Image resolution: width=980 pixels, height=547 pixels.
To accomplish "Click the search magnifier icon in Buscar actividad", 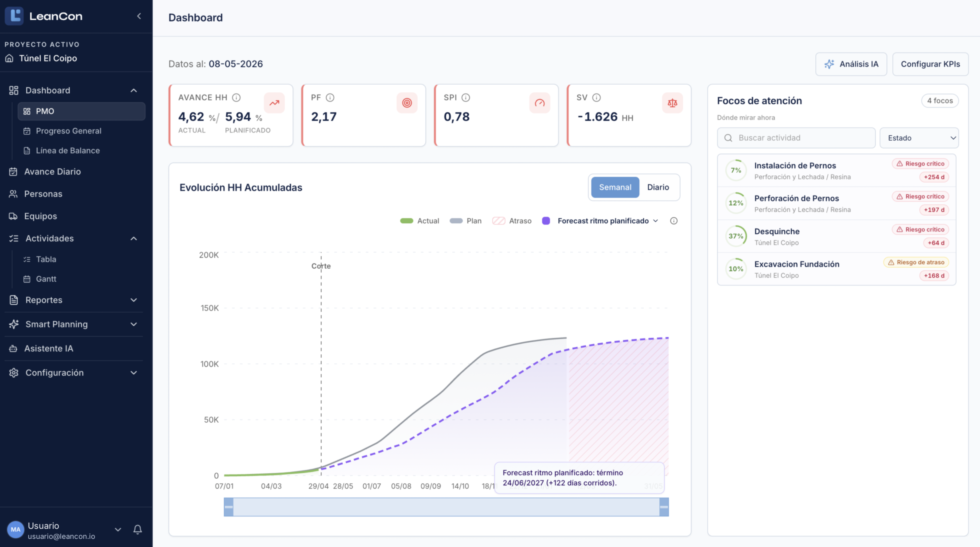I will tap(728, 138).
